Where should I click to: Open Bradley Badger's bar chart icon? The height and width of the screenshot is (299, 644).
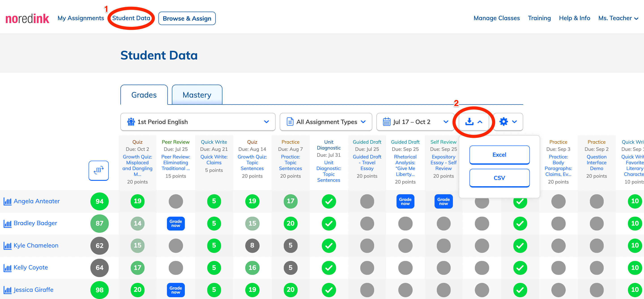[x=8, y=223]
